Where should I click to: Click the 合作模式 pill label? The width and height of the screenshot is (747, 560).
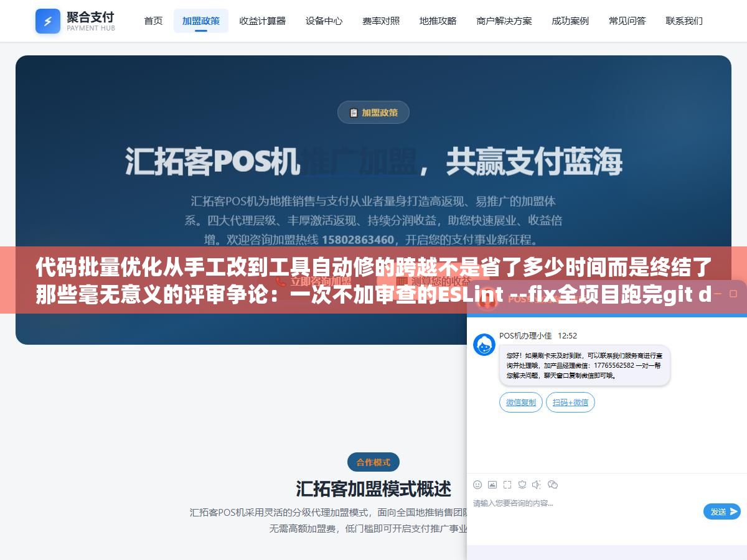tap(374, 462)
